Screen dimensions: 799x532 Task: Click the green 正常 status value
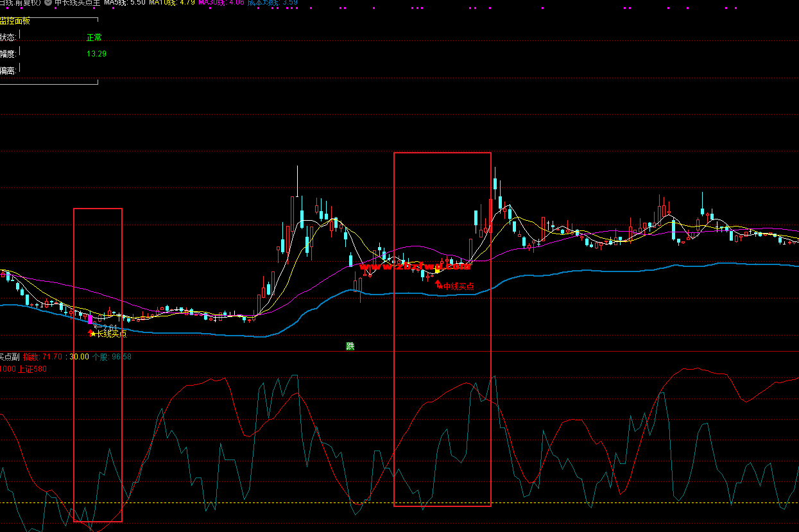(94, 37)
